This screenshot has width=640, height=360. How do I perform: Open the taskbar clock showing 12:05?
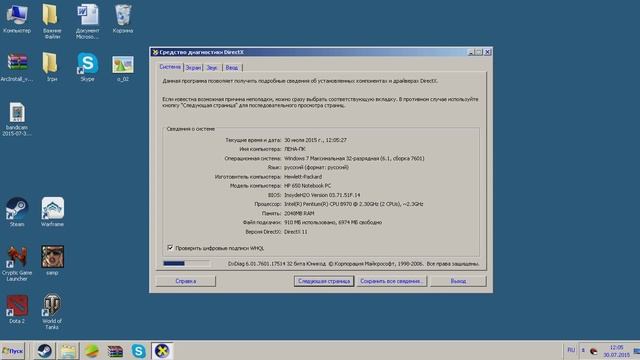(617, 351)
